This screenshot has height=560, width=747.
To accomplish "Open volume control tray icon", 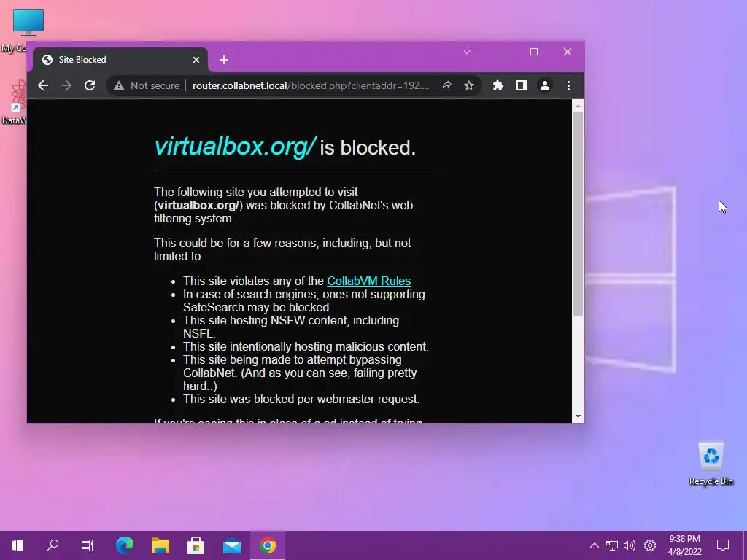I will tap(630, 545).
